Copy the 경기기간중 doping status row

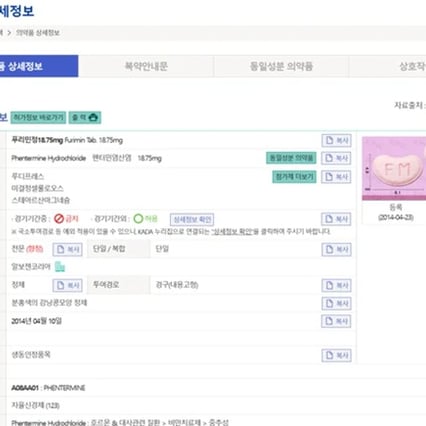[336, 219]
